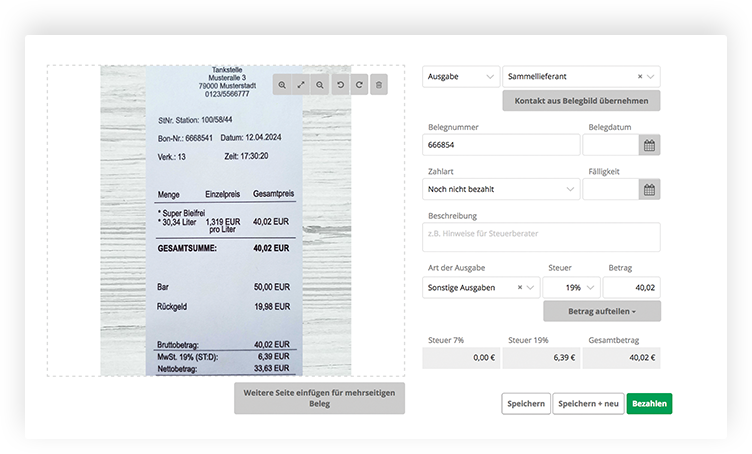The image size is (752, 454).
Task: Clear the Sammellieferant selection
Action: (x=640, y=77)
